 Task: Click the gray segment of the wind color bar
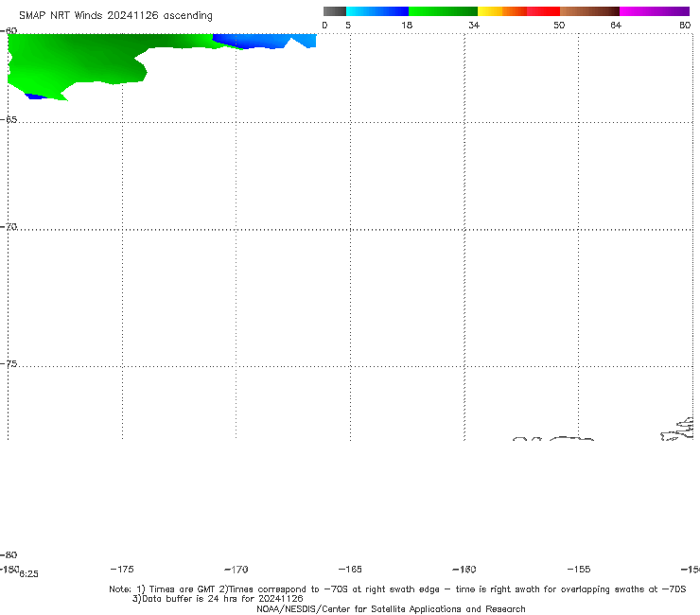[x=334, y=11]
